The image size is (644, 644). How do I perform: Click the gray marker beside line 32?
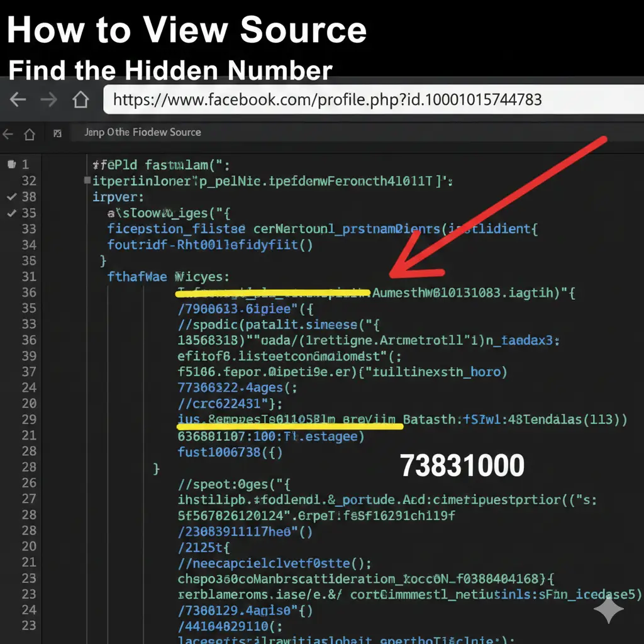point(87,180)
